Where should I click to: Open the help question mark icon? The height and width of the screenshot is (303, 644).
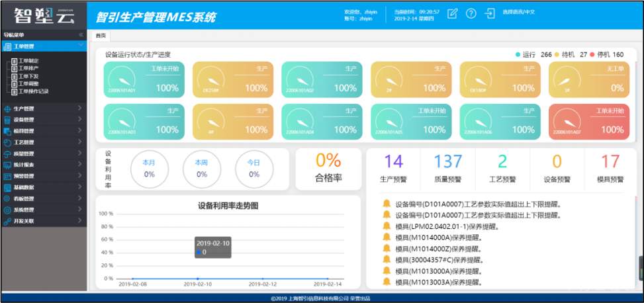pos(471,13)
